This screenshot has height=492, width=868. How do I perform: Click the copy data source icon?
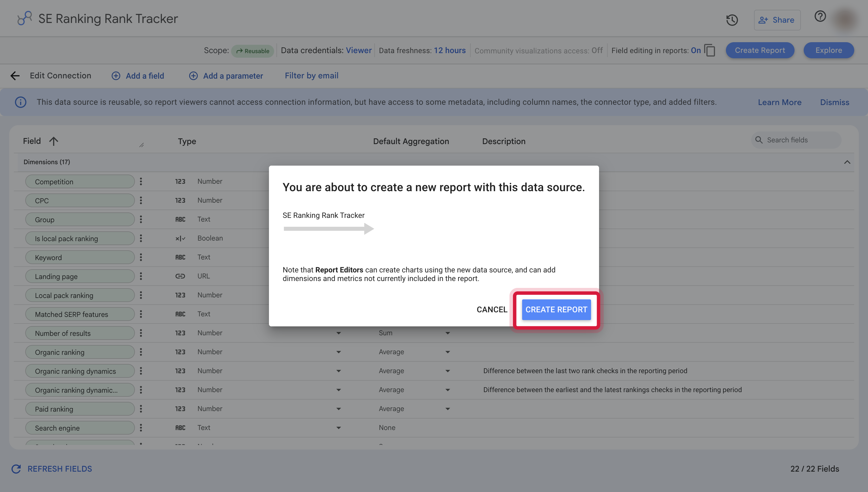click(710, 50)
